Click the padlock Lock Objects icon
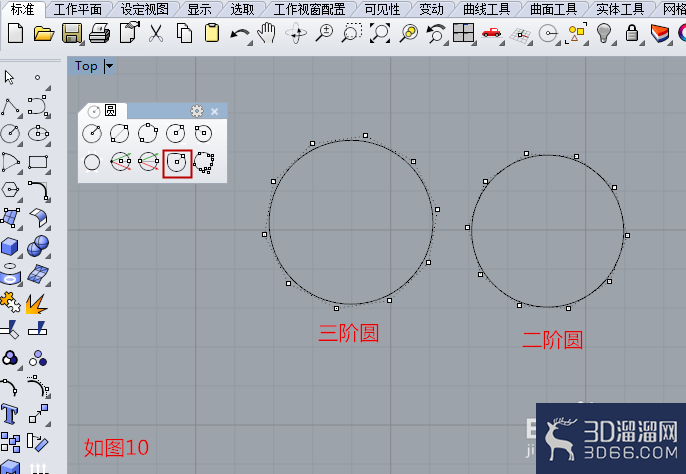The image size is (686, 474). (631, 33)
